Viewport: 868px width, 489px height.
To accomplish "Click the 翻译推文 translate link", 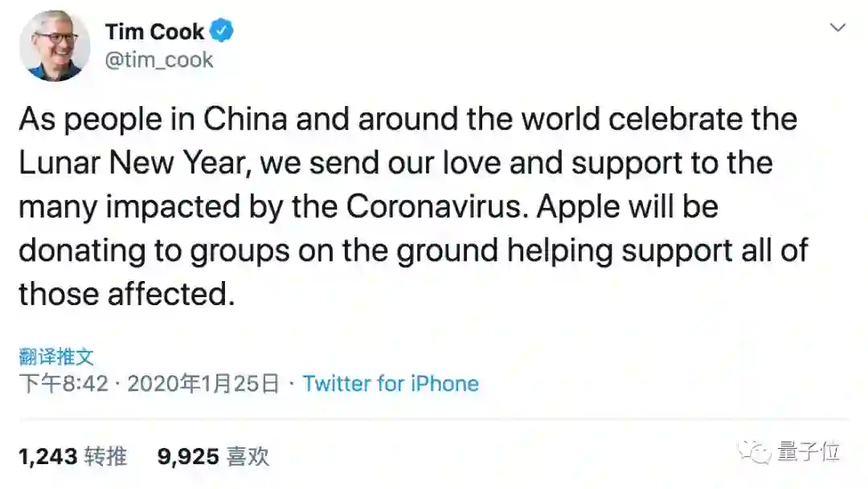I will point(56,357).
